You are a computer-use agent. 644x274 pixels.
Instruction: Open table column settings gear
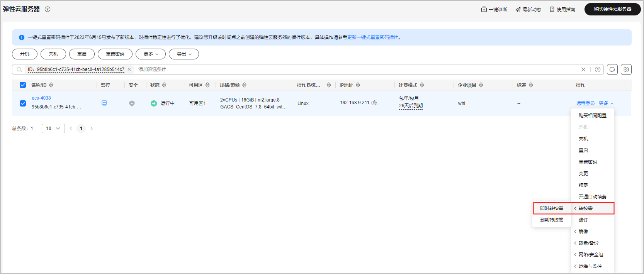point(626,69)
